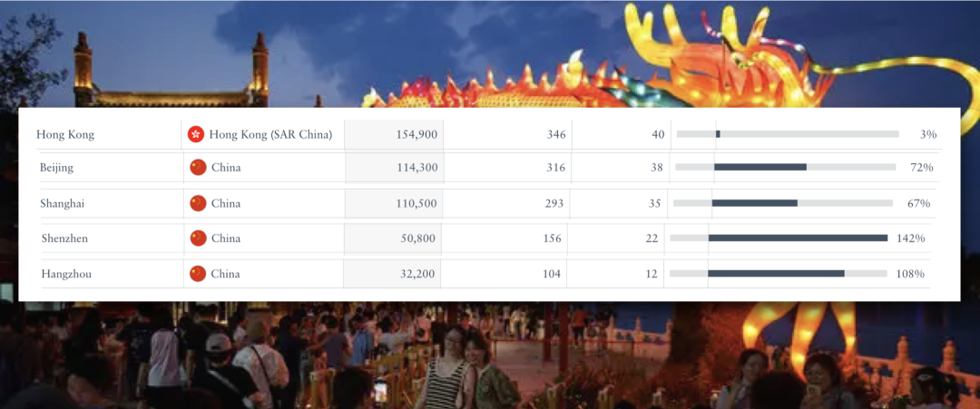This screenshot has width=980, height=409.
Task: Click the China flag in Shanghai row
Action: [x=198, y=203]
